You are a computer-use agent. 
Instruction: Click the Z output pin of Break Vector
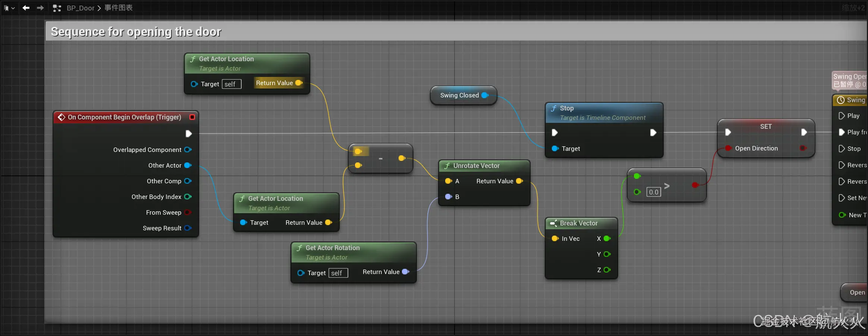607,270
